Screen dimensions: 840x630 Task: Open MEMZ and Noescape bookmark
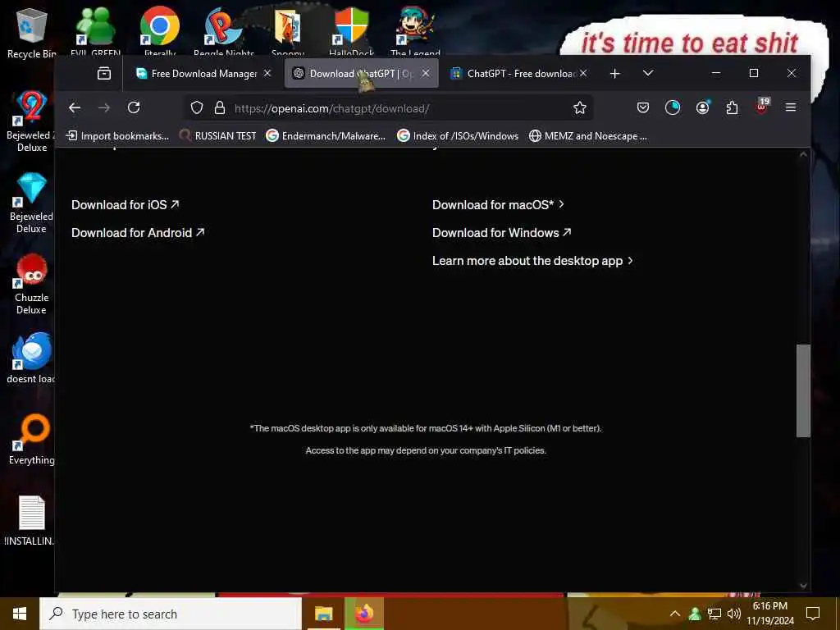coord(587,136)
